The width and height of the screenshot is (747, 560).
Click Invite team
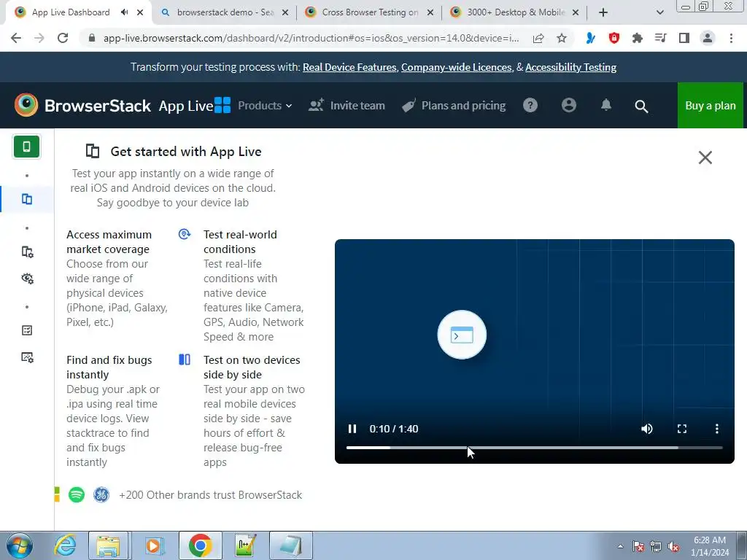pos(347,105)
